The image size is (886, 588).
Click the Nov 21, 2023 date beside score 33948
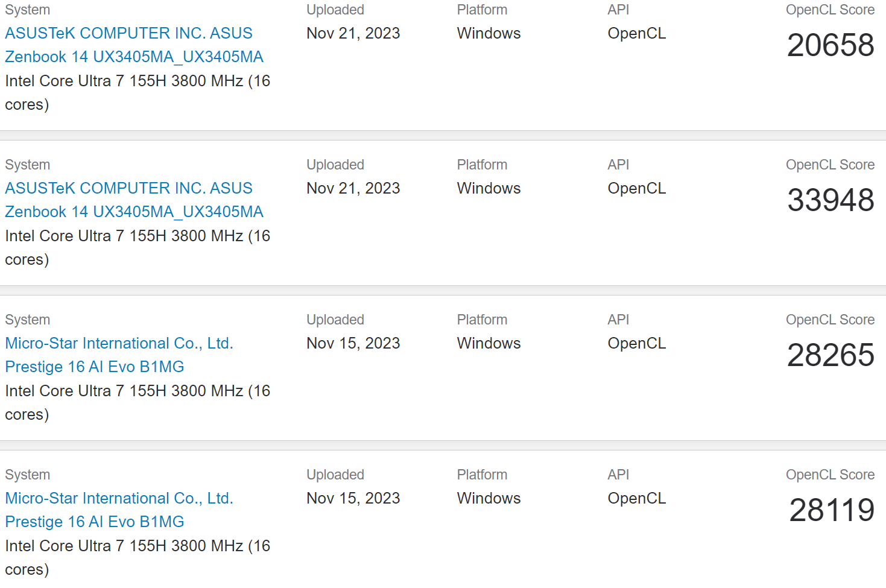point(353,188)
